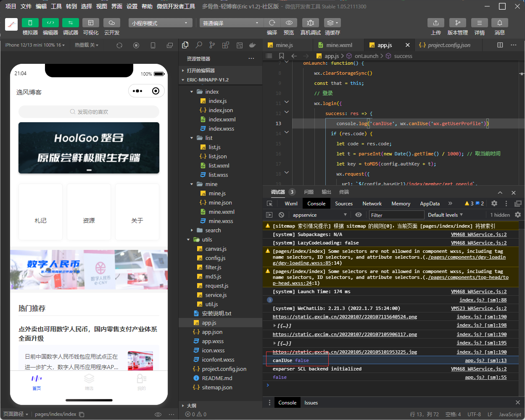This screenshot has height=420, width=525.
Task: Open the appservice context dropdown
Action: tap(319, 215)
